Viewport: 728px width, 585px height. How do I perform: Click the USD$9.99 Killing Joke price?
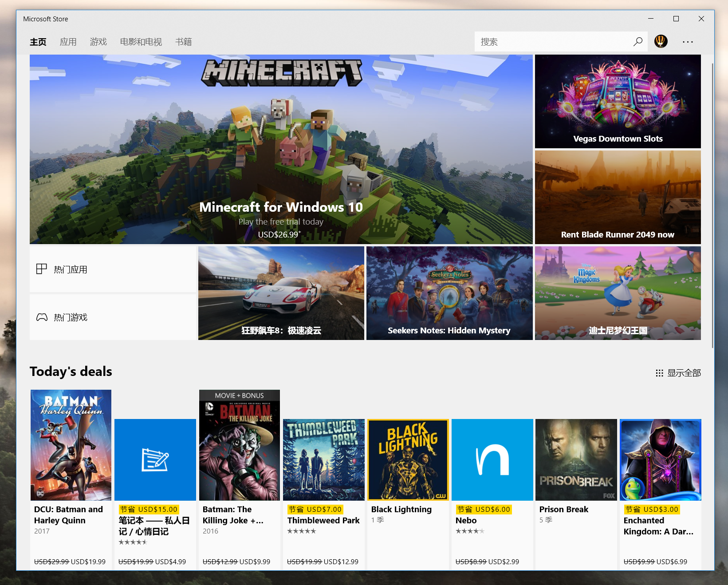coord(255,562)
